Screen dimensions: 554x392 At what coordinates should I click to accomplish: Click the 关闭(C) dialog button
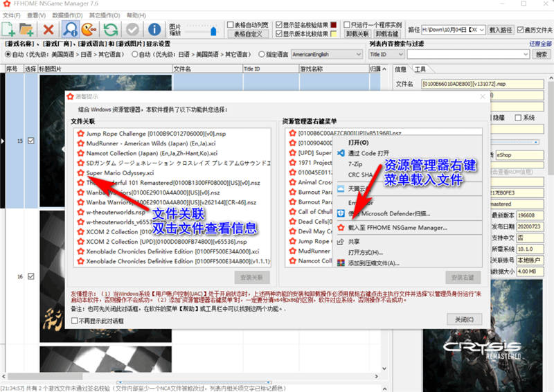(464, 319)
